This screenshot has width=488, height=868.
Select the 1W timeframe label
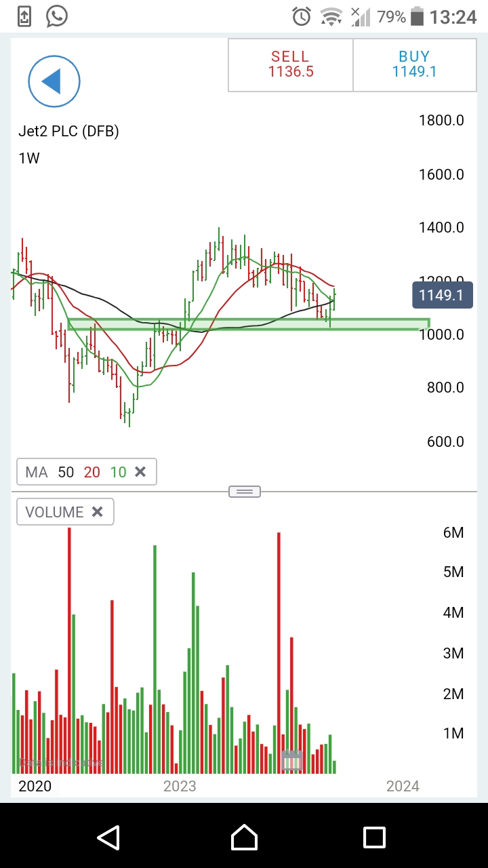pos(29,159)
